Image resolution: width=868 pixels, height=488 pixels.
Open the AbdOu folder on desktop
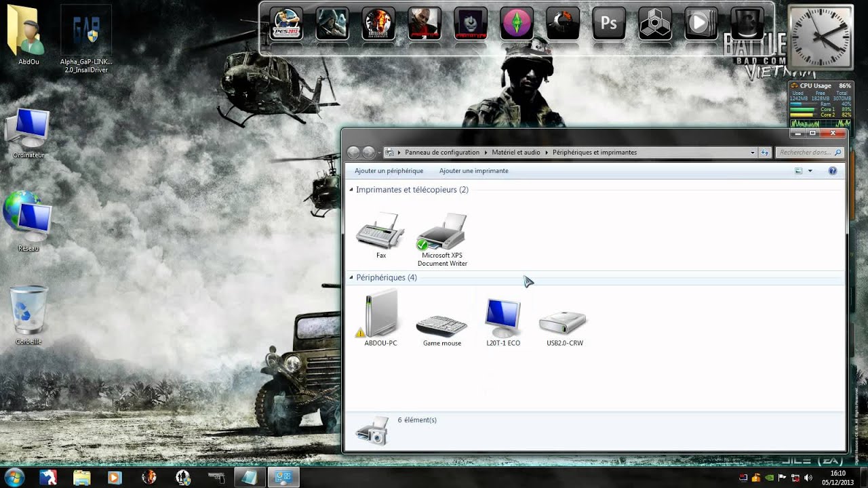tap(27, 35)
